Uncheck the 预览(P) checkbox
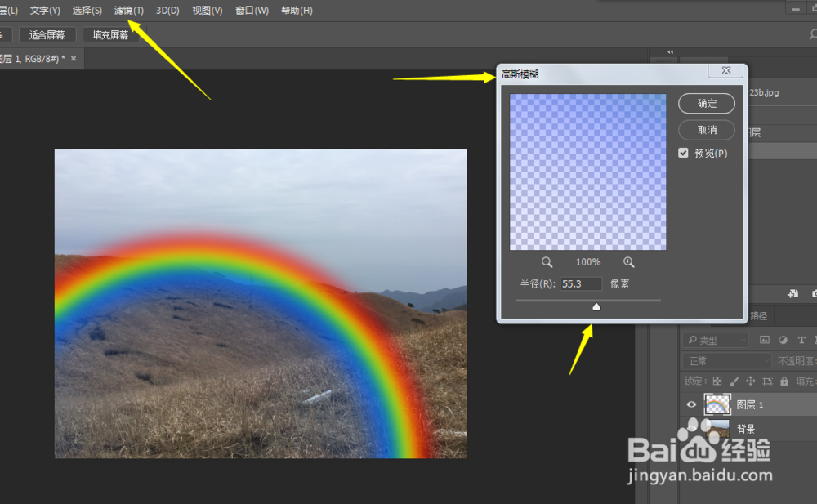817x504 pixels. coord(683,153)
